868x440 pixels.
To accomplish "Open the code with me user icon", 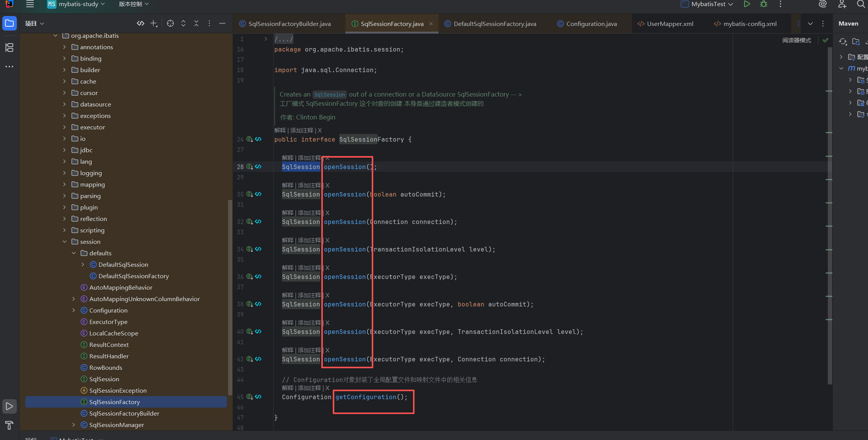I will (x=842, y=4).
